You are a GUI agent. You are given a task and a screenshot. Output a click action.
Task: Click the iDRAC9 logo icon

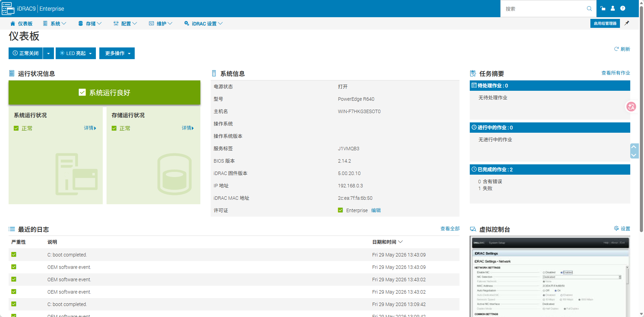tap(8, 9)
